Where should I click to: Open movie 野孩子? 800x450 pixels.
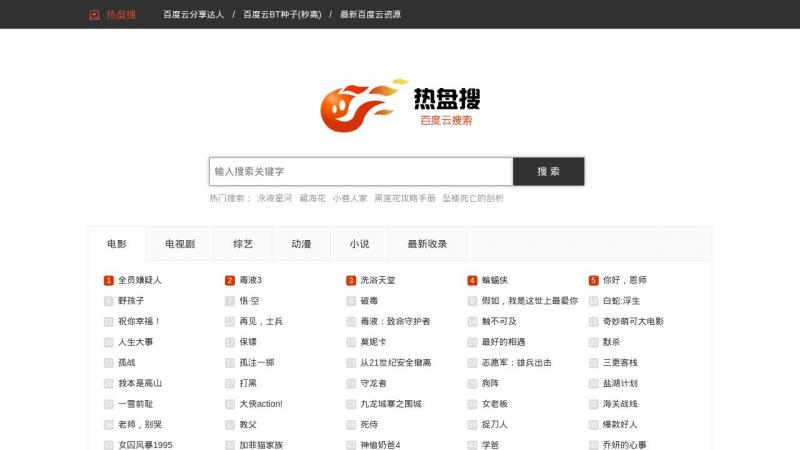[131, 301]
